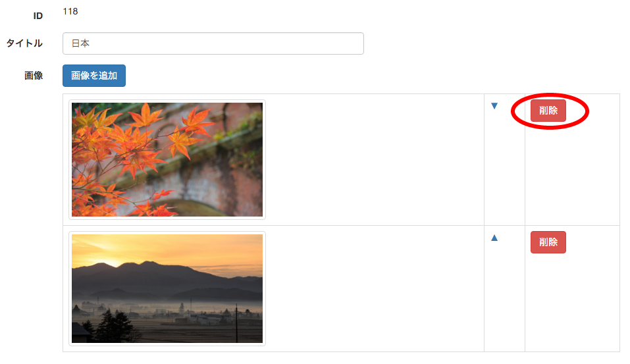The height and width of the screenshot is (364, 630).
Task: Click the 削除 button in the second image row
Action: [x=548, y=242]
